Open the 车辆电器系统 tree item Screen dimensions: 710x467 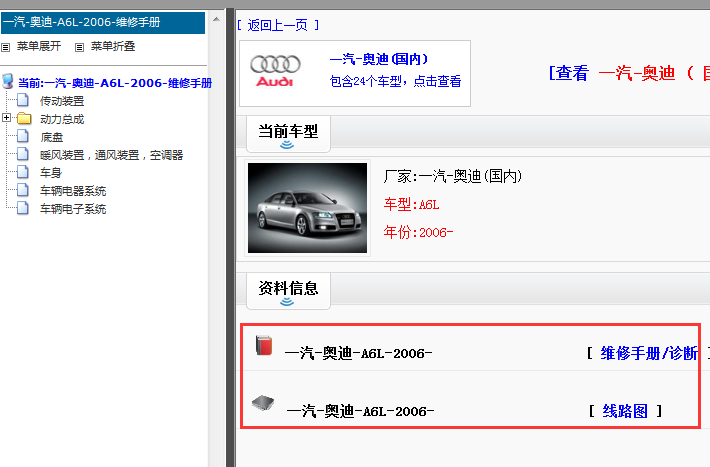(x=73, y=191)
